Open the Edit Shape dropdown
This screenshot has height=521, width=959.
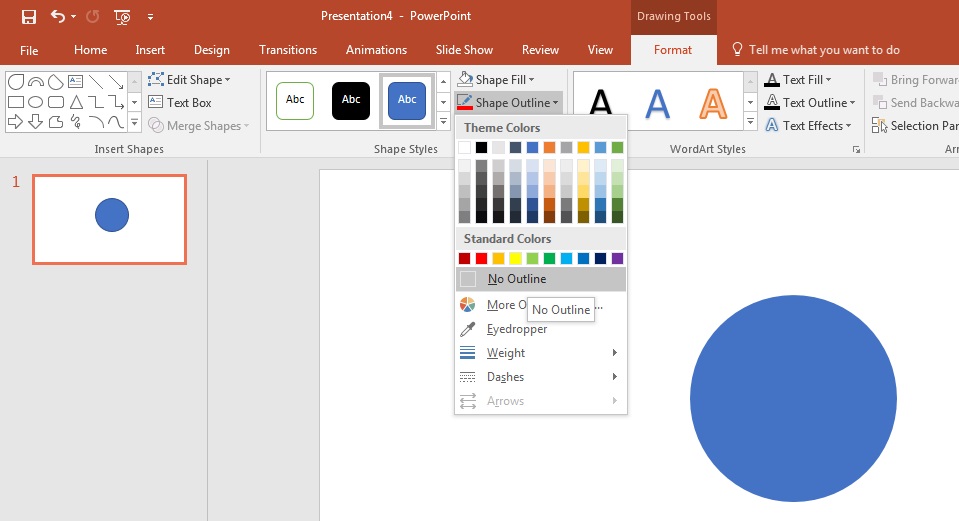(190, 79)
